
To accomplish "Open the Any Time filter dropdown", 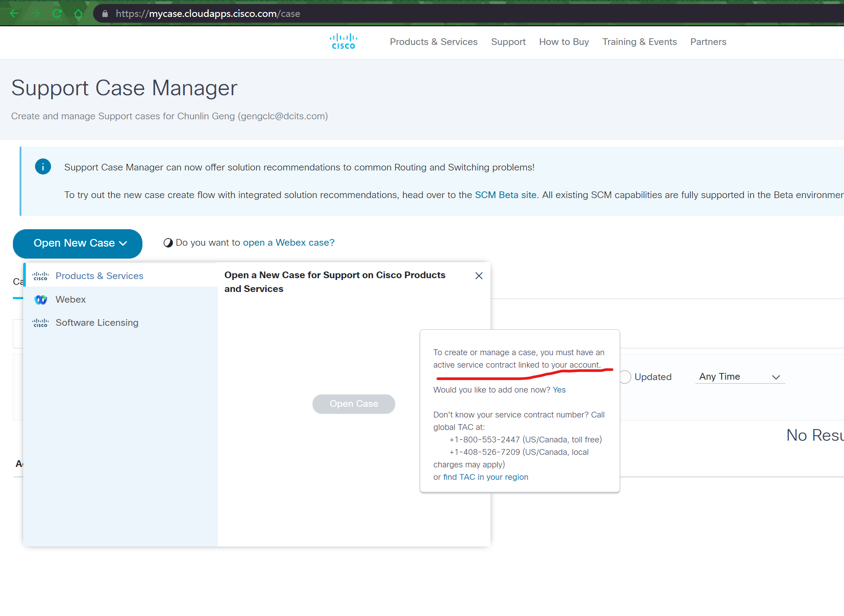I will [x=739, y=377].
